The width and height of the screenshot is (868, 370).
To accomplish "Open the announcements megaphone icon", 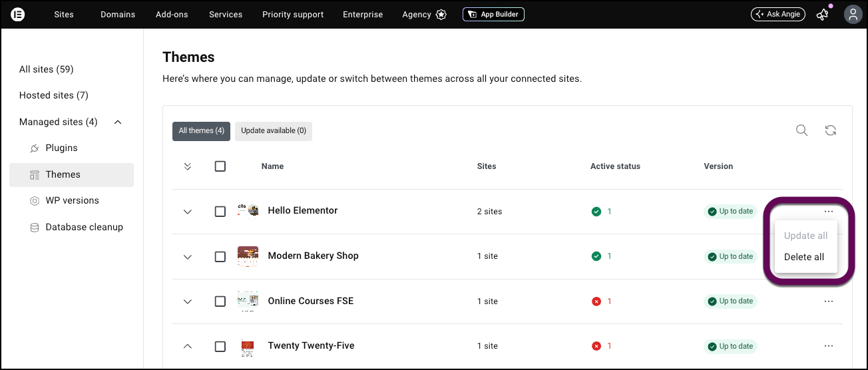I will (823, 14).
